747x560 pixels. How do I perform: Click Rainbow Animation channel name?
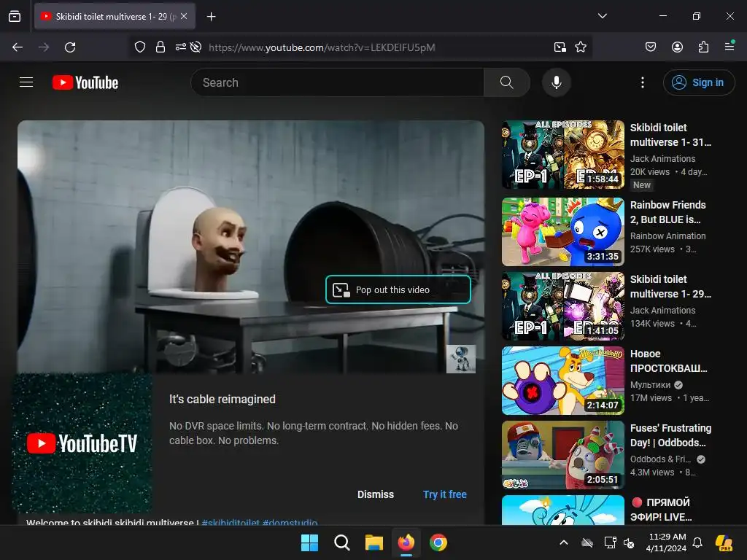click(668, 236)
